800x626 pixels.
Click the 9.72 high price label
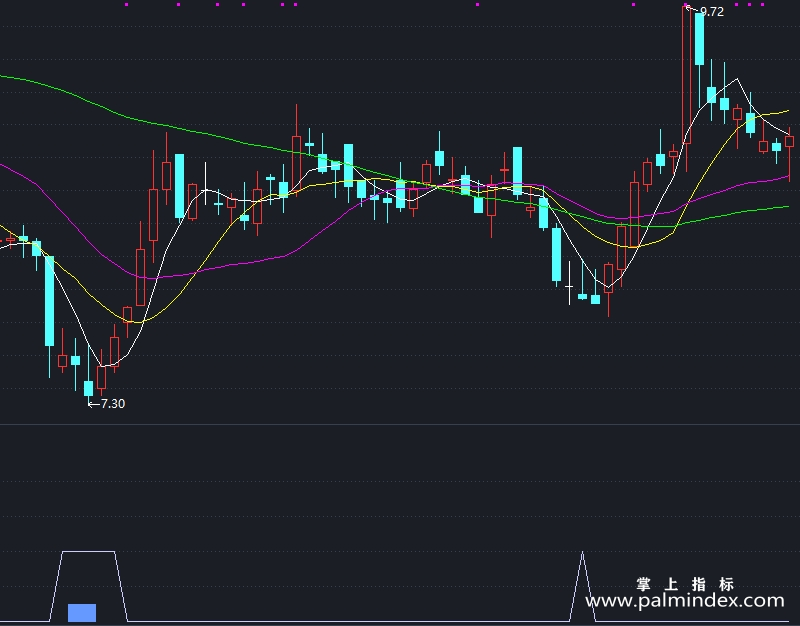712,11
